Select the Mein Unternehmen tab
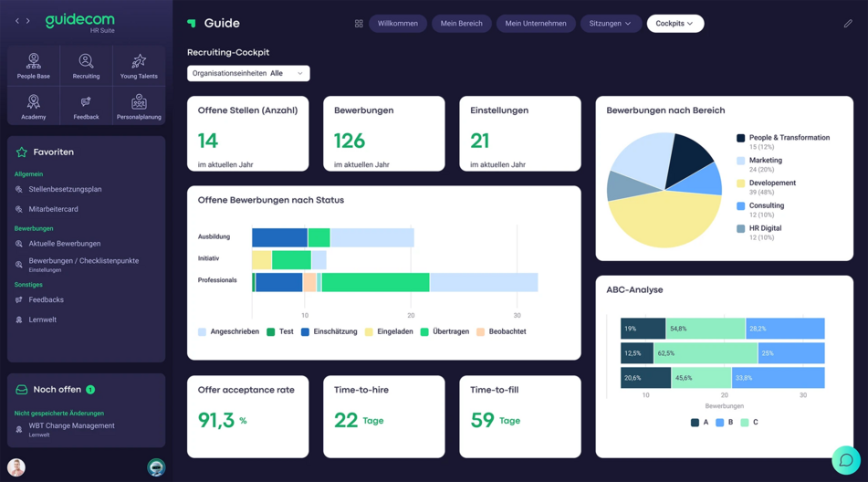This screenshot has height=482, width=868. point(536,24)
